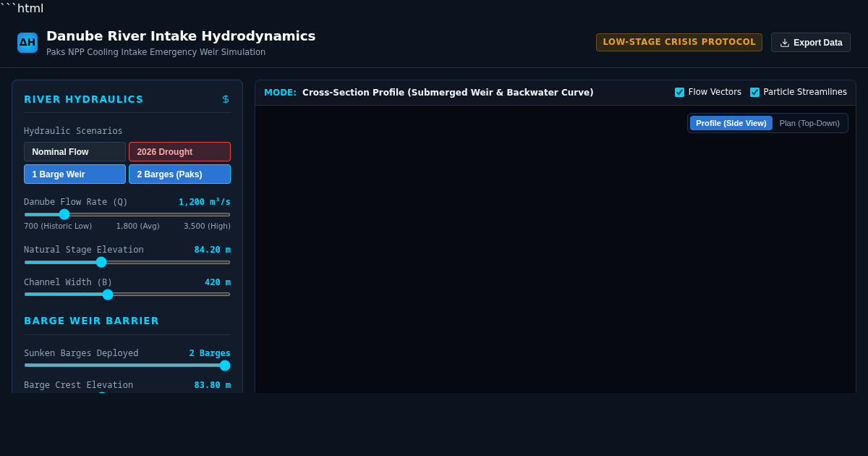Export the simulation data
Viewport: 868px width, 456px height.
pyautogui.click(x=811, y=43)
